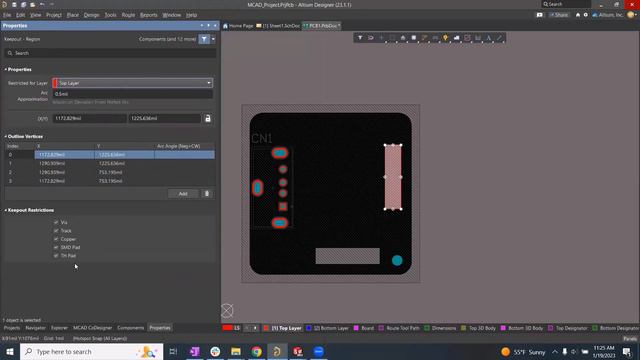
Task: Switch to the Sheet1.SchDoc tab
Action: click(278, 26)
